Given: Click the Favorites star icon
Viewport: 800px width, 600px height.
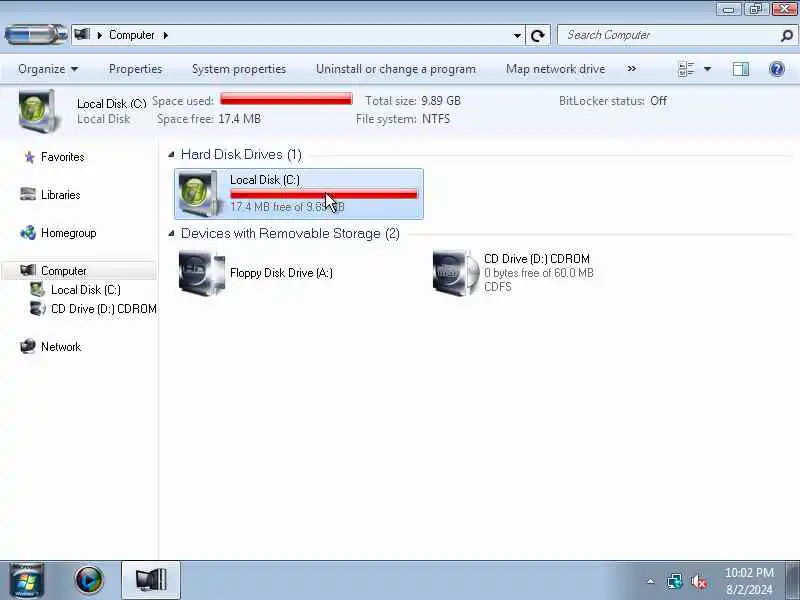Looking at the screenshot, I should [29, 157].
